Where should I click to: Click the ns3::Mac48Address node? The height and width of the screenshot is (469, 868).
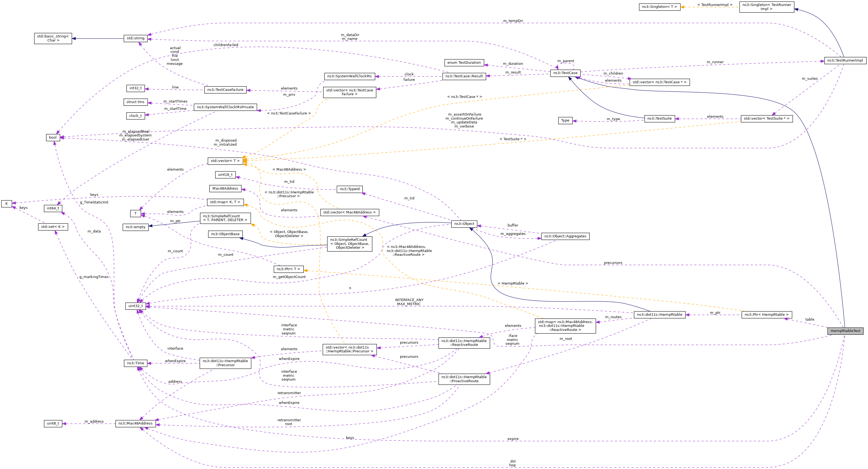click(135, 423)
